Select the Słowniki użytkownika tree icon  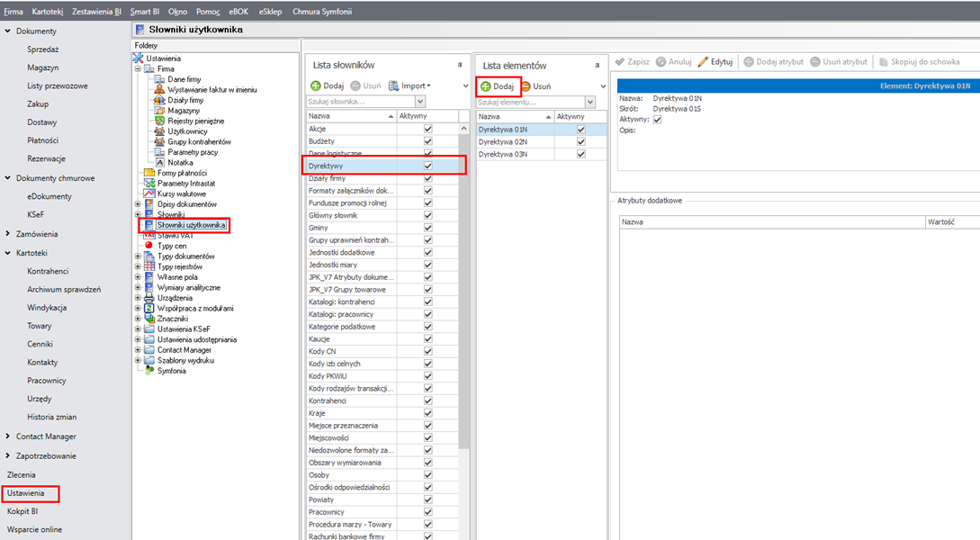(x=149, y=224)
